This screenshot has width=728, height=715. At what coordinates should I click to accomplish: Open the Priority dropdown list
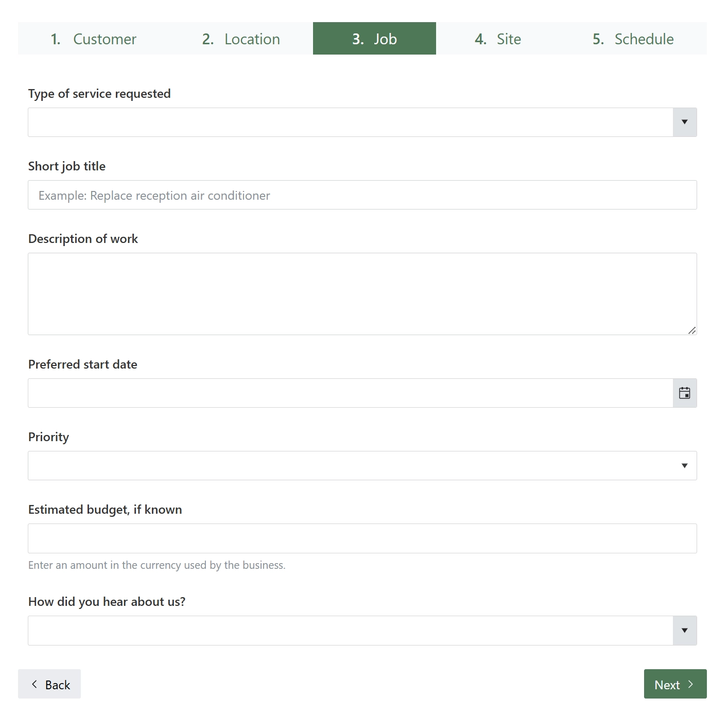[x=684, y=466]
